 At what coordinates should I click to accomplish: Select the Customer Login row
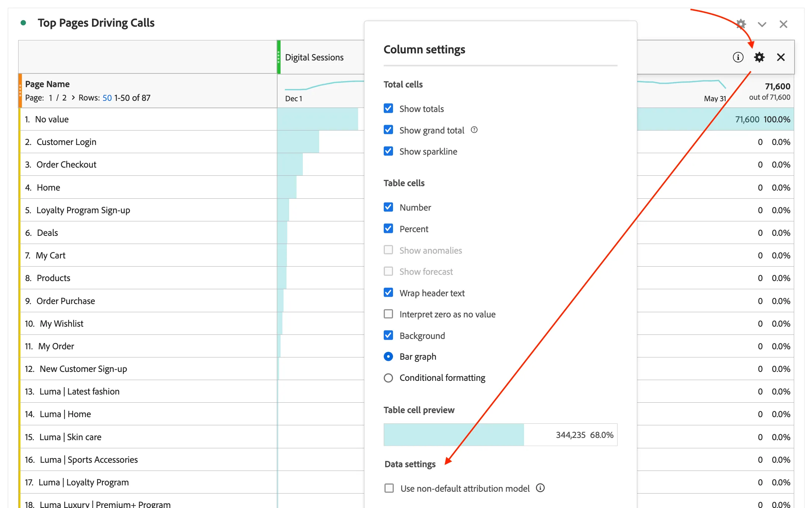click(x=148, y=142)
